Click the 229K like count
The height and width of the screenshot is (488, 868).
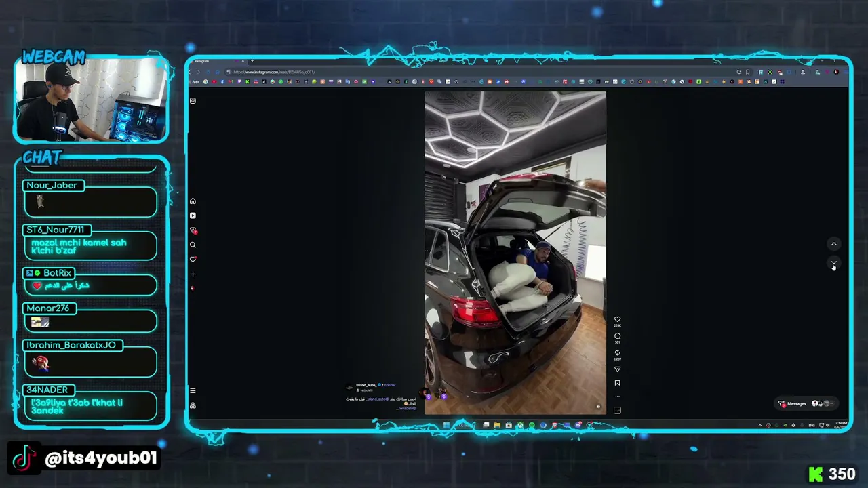pyautogui.click(x=617, y=326)
